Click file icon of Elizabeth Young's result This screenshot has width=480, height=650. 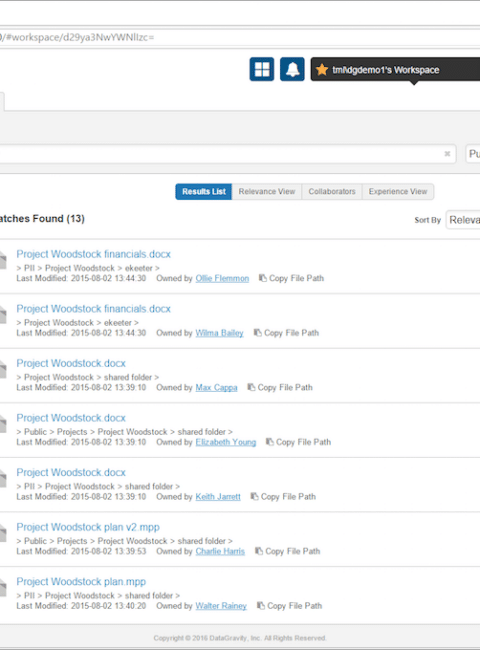[x=3, y=424]
